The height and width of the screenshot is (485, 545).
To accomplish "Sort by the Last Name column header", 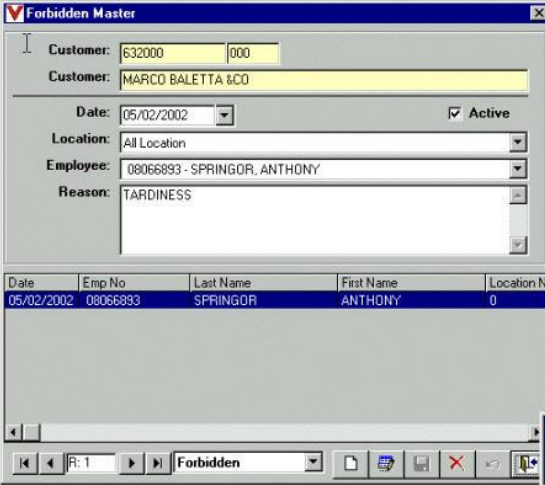I will [264, 283].
